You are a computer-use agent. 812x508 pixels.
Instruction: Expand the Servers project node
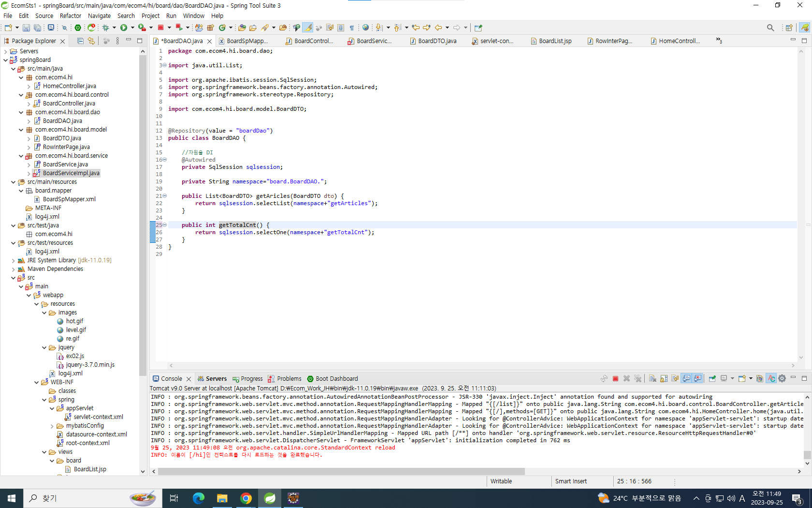[x=5, y=51]
